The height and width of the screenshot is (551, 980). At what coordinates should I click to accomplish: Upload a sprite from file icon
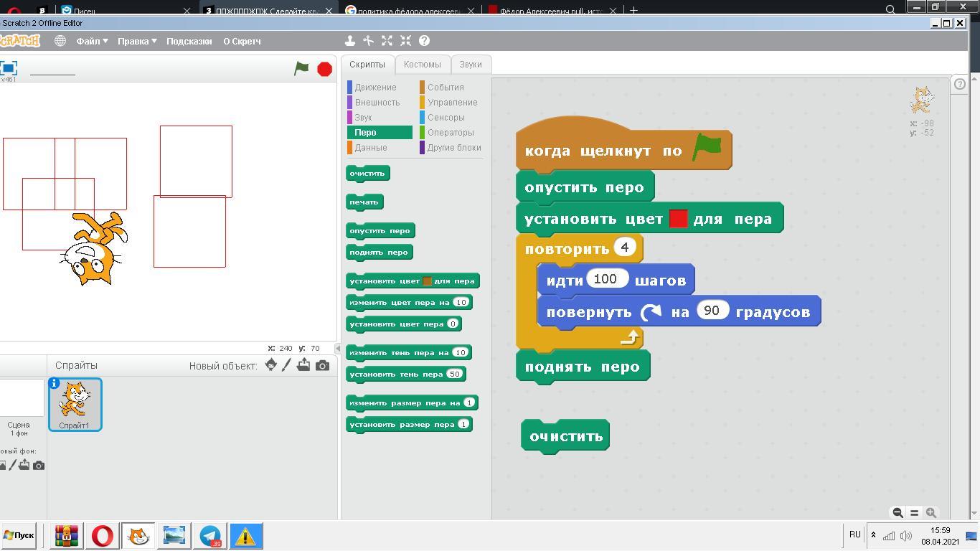pos(303,364)
